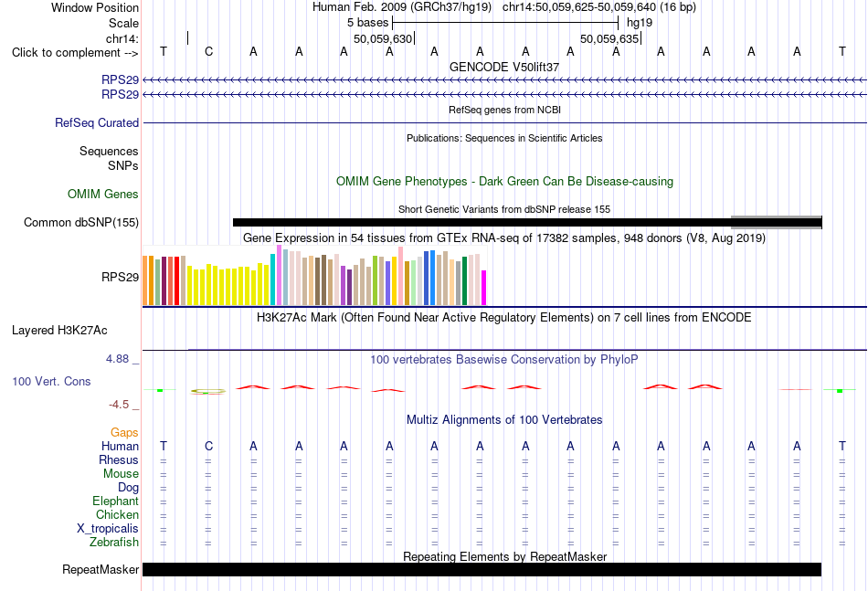Click the black RepeatMasker repeat bar
This screenshot has height=591, width=868.
coord(482,569)
